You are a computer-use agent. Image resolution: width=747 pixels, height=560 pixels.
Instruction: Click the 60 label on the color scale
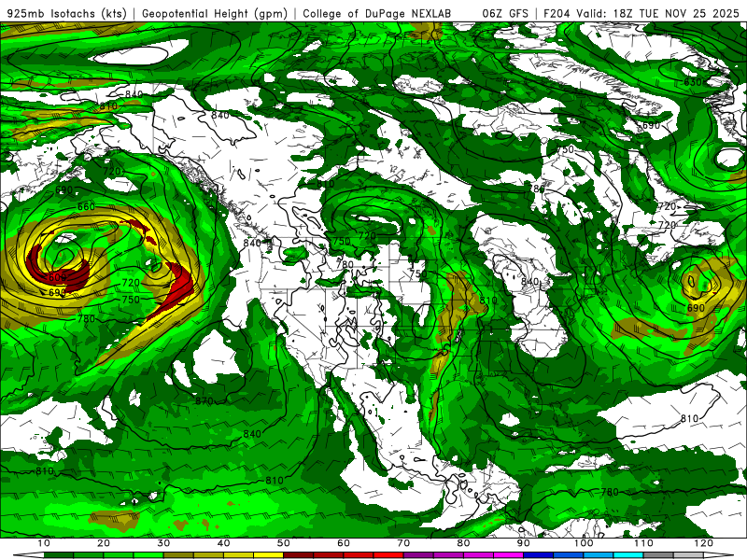[344, 543]
